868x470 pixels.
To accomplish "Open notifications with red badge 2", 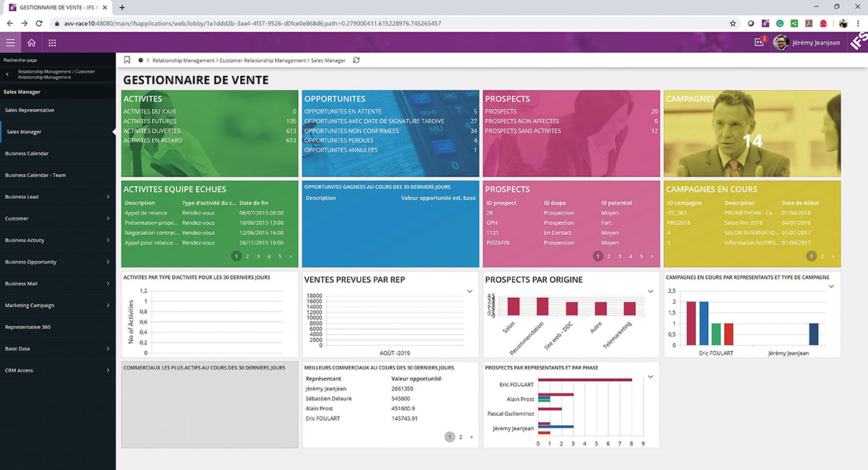I will click(x=760, y=42).
